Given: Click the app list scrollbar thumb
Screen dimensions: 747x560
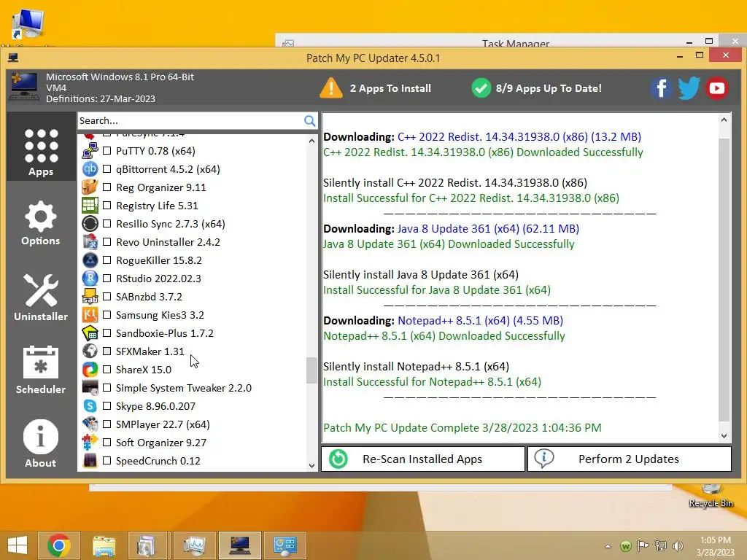Looking at the screenshot, I should [311, 370].
